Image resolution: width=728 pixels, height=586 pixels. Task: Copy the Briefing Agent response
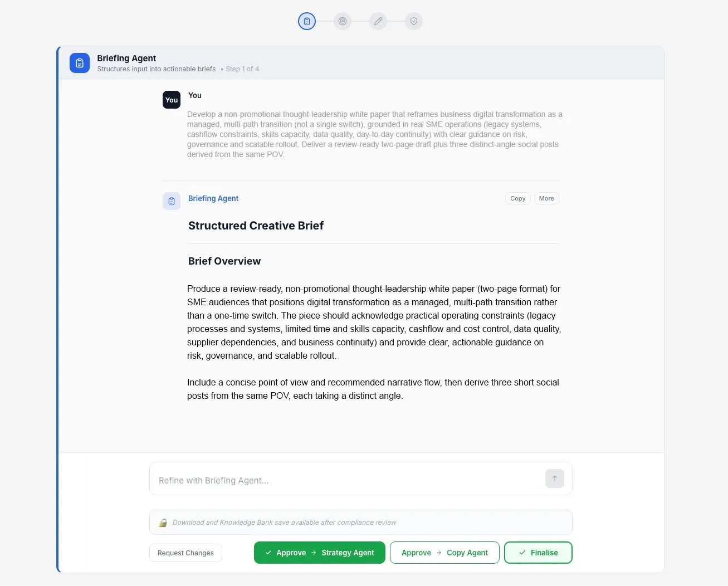coord(517,198)
